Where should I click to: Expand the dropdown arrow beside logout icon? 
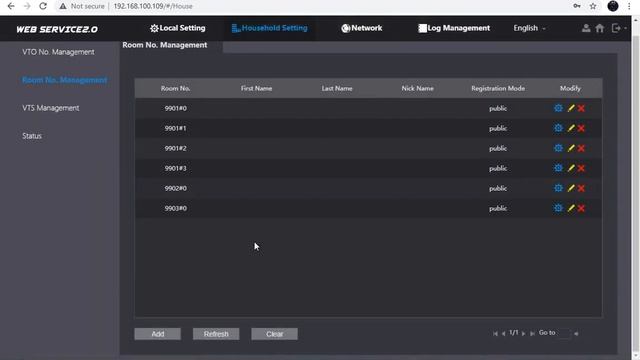coord(625,28)
